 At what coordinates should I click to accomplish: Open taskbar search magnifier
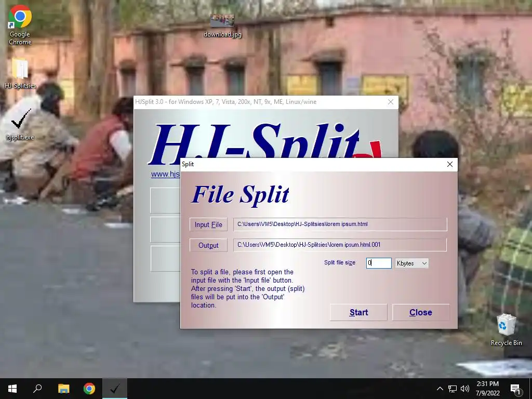point(37,389)
